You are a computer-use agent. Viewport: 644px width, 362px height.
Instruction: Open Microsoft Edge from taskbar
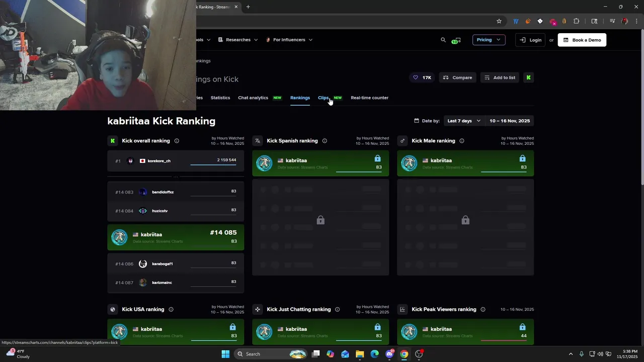(x=375, y=354)
